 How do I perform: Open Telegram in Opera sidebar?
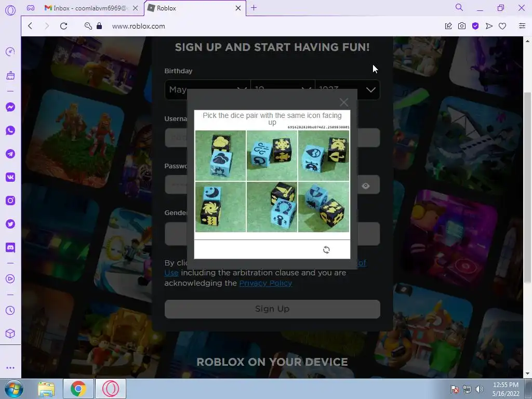10,154
